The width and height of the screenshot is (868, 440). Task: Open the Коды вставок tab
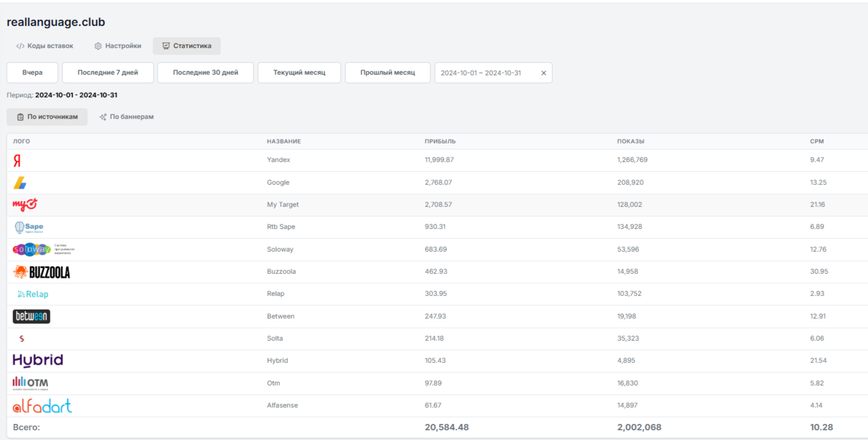click(45, 46)
